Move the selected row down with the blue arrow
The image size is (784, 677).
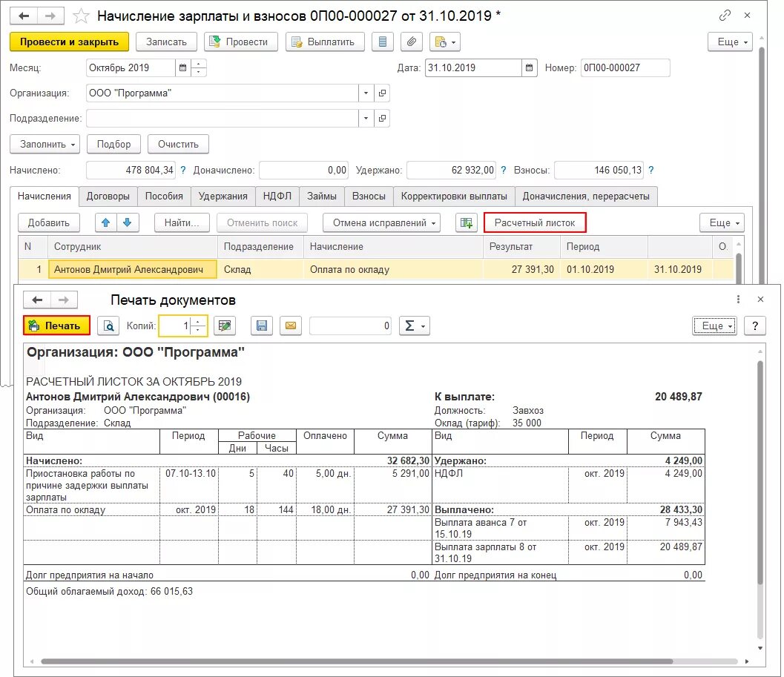[x=128, y=223]
